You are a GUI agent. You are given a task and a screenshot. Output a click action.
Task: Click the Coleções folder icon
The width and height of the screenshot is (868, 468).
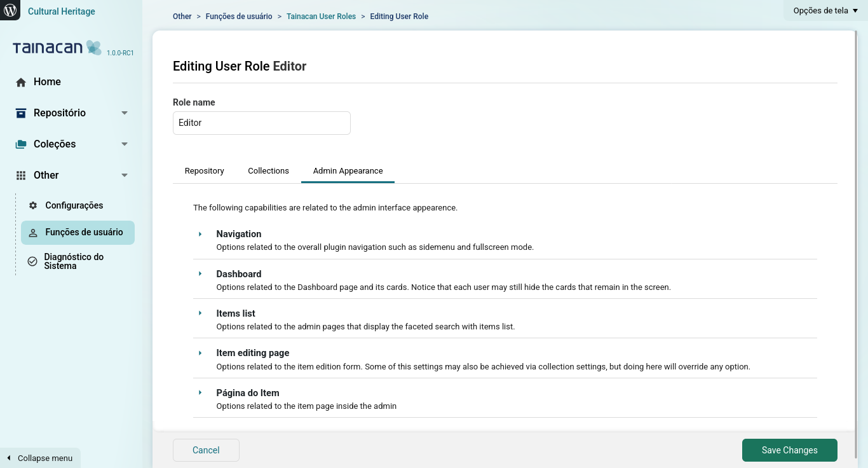click(x=21, y=144)
